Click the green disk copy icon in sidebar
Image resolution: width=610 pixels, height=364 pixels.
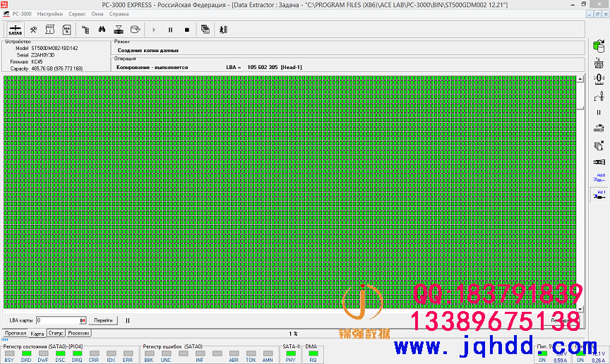pyautogui.click(x=599, y=46)
